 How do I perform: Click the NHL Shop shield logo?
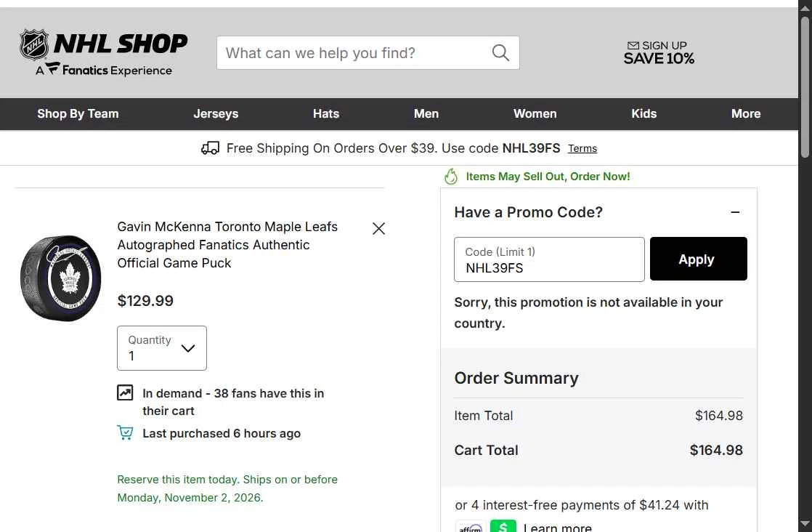click(34, 44)
